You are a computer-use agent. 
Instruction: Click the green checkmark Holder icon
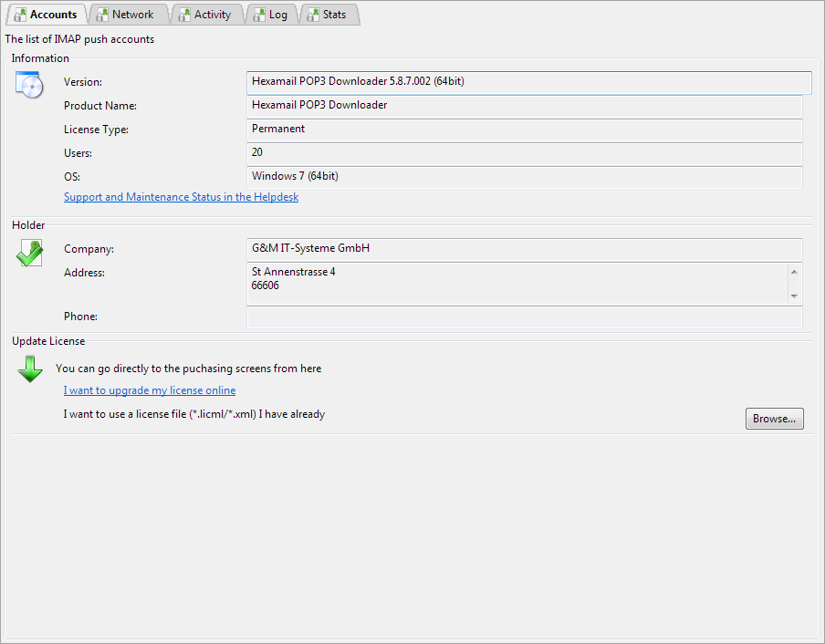tap(29, 253)
